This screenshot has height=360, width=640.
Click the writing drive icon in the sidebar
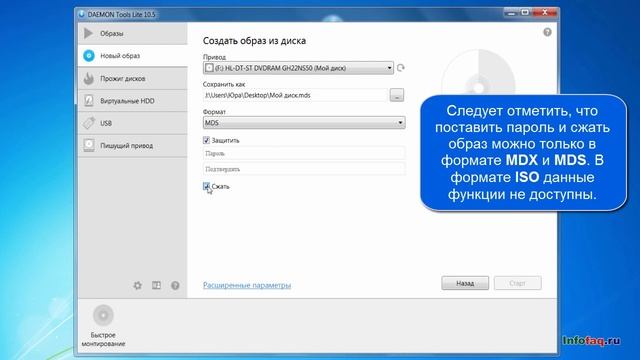(x=89, y=145)
